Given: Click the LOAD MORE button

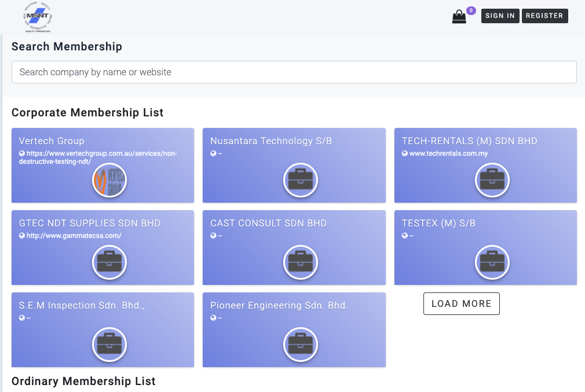Looking at the screenshot, I should (462, 303).
